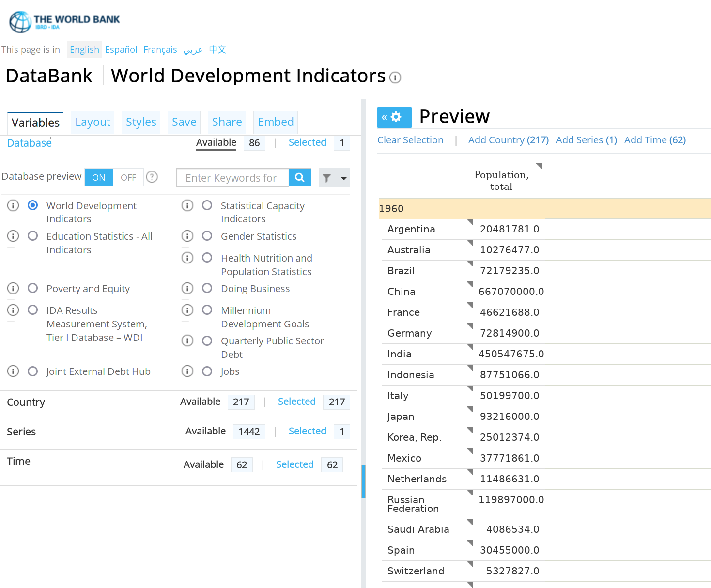
Task: Show Selected countries list
Action: pos(297,402)
